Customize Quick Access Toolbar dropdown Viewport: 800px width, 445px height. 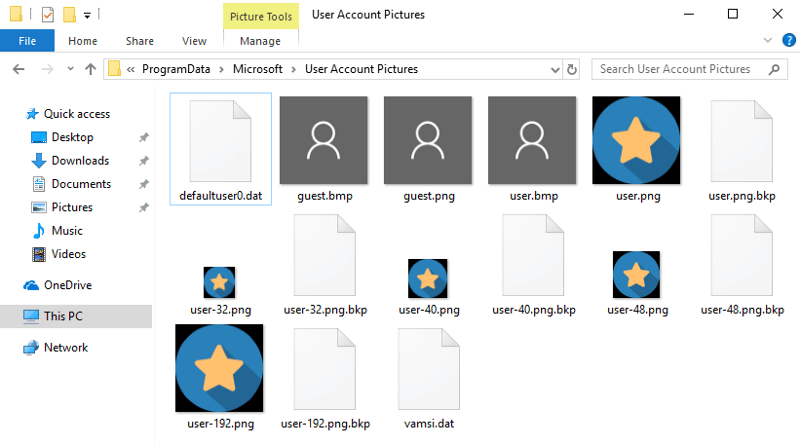[87, 15]
